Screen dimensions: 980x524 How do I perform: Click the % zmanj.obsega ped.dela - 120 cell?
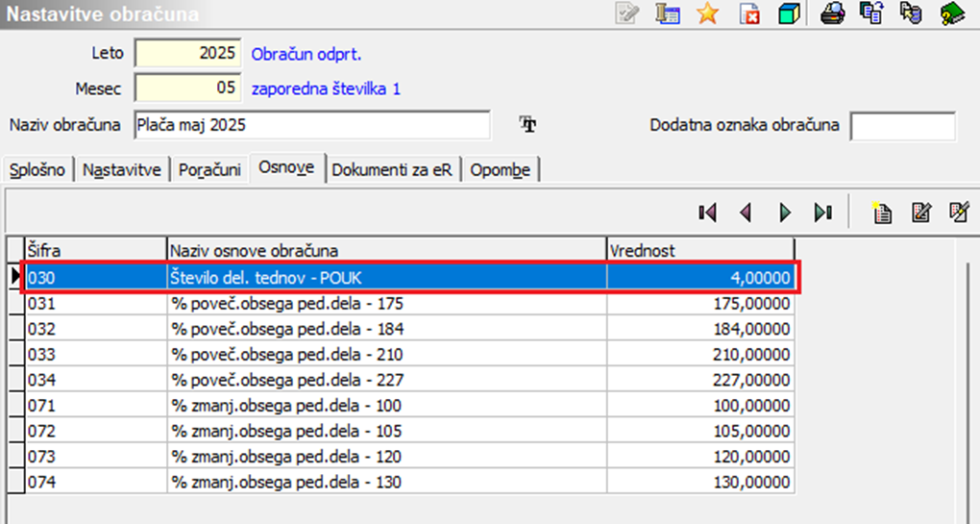387,457
